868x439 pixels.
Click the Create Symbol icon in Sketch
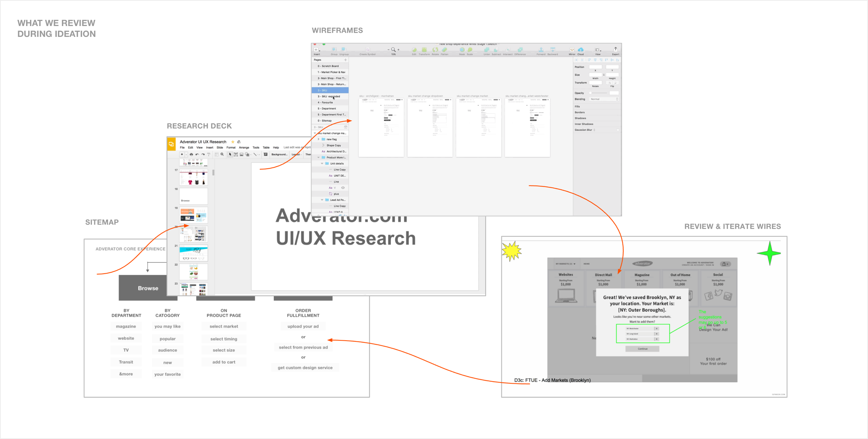click(367, 50)
